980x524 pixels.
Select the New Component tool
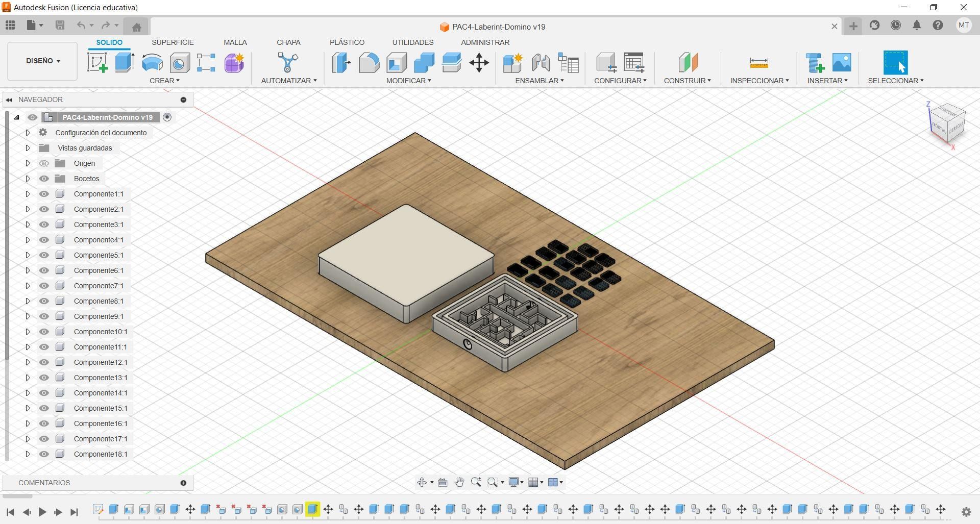pos(512,63)
